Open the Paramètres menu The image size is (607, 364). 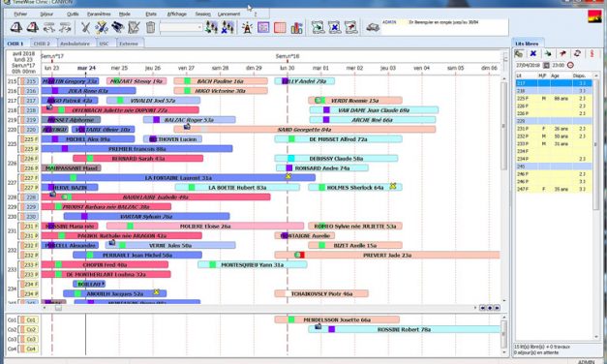pos(99,14)
